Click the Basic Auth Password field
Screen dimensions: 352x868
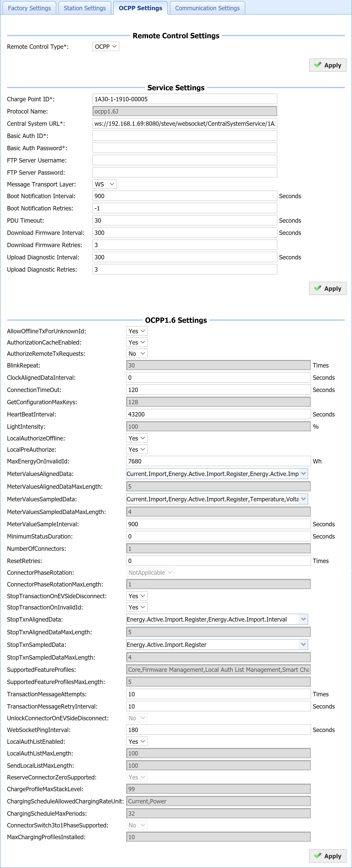185,148
